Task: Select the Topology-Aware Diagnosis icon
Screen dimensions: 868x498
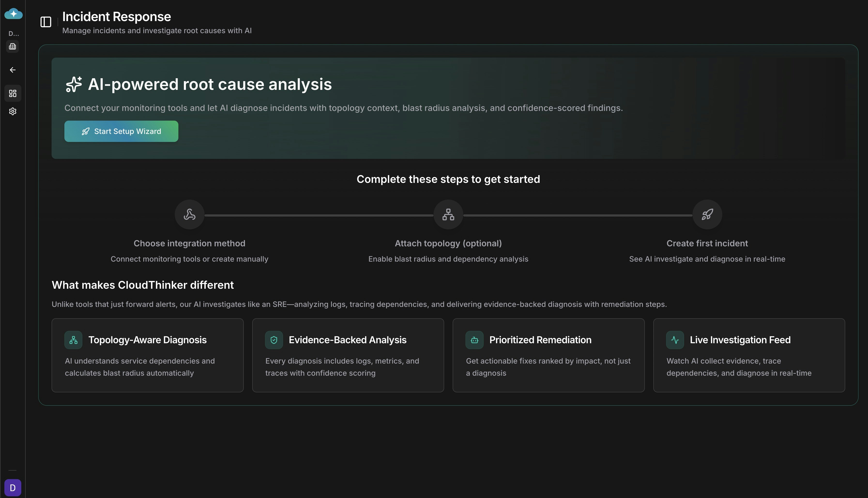Action: click(x=73, y=340)
